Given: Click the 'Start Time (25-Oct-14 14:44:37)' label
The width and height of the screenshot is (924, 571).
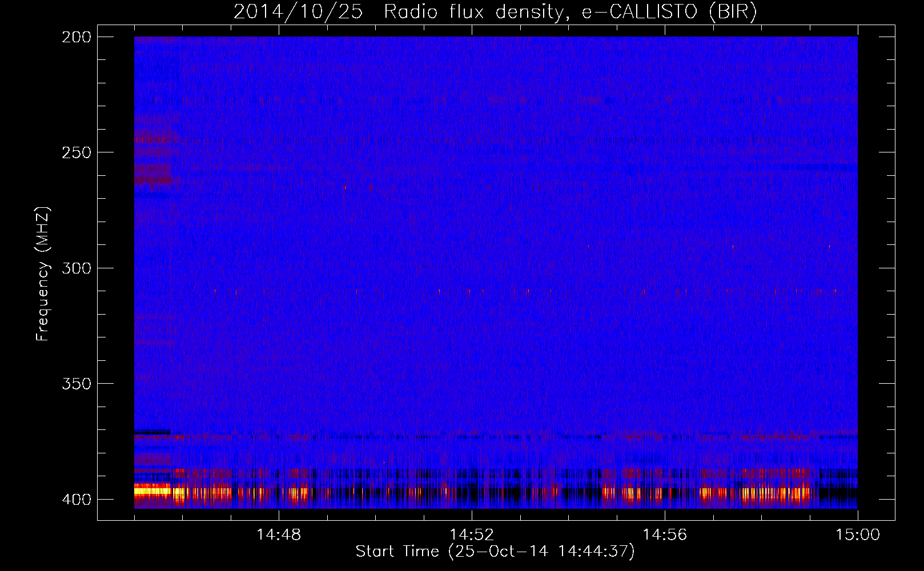Looking at the screenshot, I should click(x=495, y=552).
